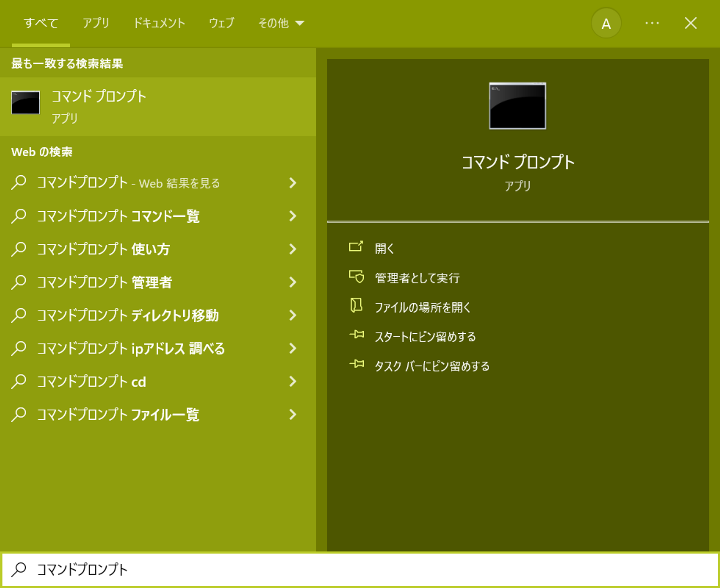The height and width of the screenshot is (588, 720).
Task: Click the small Command Prompt icon in best match
Action: coord(26,103)
